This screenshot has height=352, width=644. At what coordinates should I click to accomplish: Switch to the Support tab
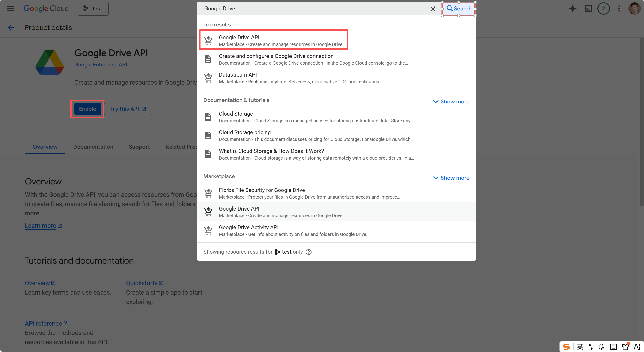point(139,147)
